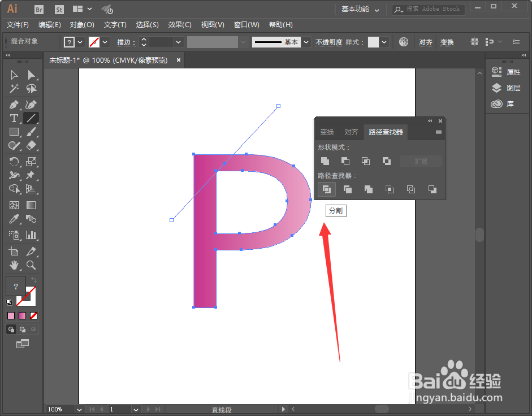
Task: Pick the Scale tool
Action: (31, 162)
